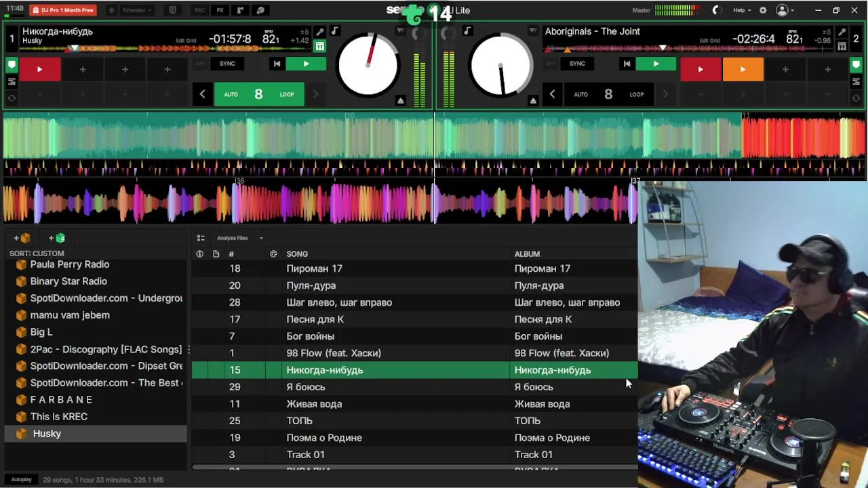
Task: Halve loop size on deck 2
Action: (552, 94)
